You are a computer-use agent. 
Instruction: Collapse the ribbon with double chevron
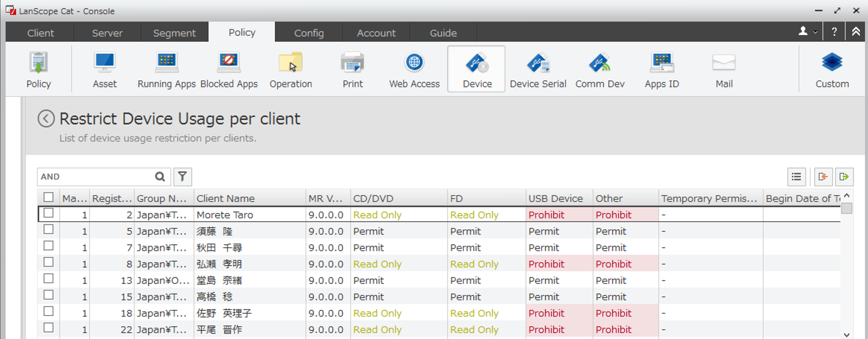tap(856, 32)
